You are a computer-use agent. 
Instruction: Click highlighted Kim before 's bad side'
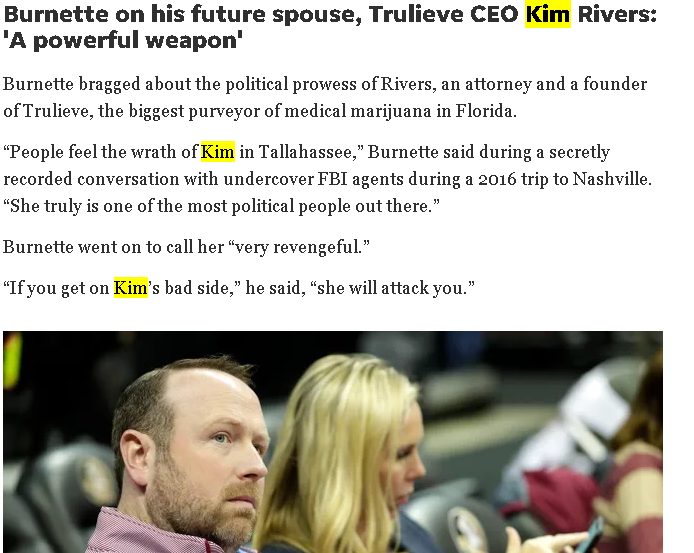tap(131, 288)
